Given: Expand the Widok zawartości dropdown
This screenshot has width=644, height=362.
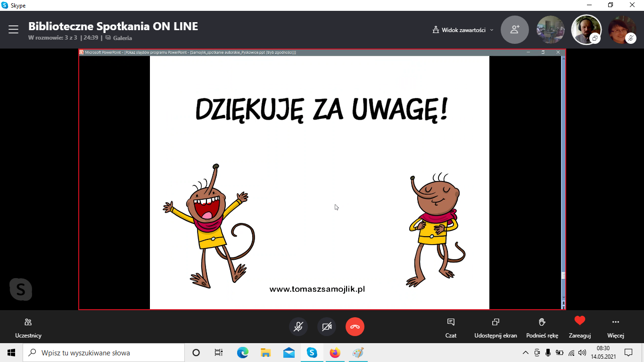Looking at the screenshot, I should (x=463, y=30).
